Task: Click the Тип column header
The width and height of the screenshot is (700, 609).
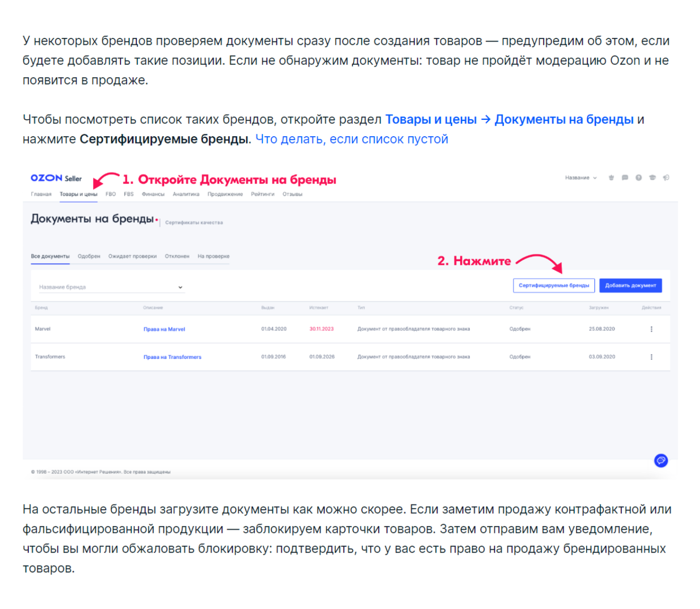Action: point(361,308)
